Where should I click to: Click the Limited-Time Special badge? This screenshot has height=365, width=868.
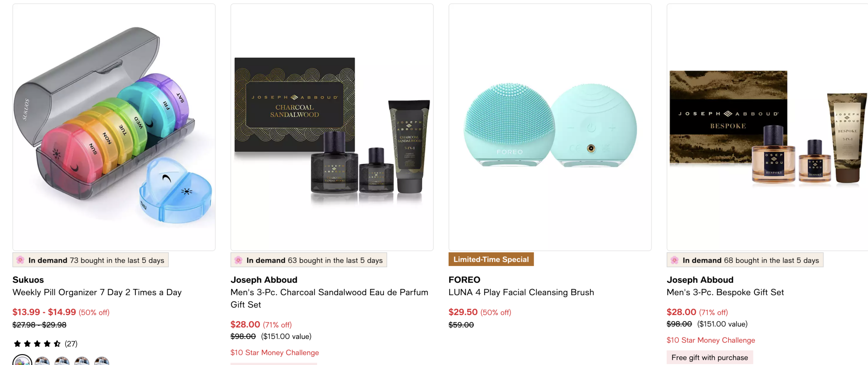[491, 259]
